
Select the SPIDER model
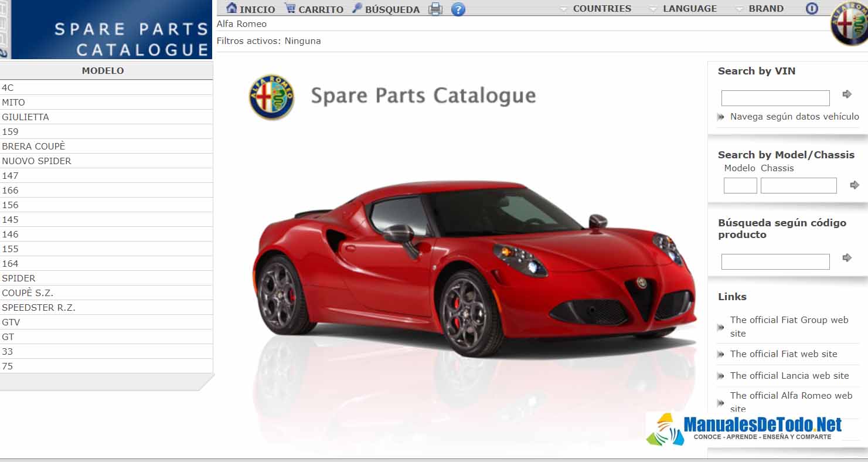pos(106,278)
